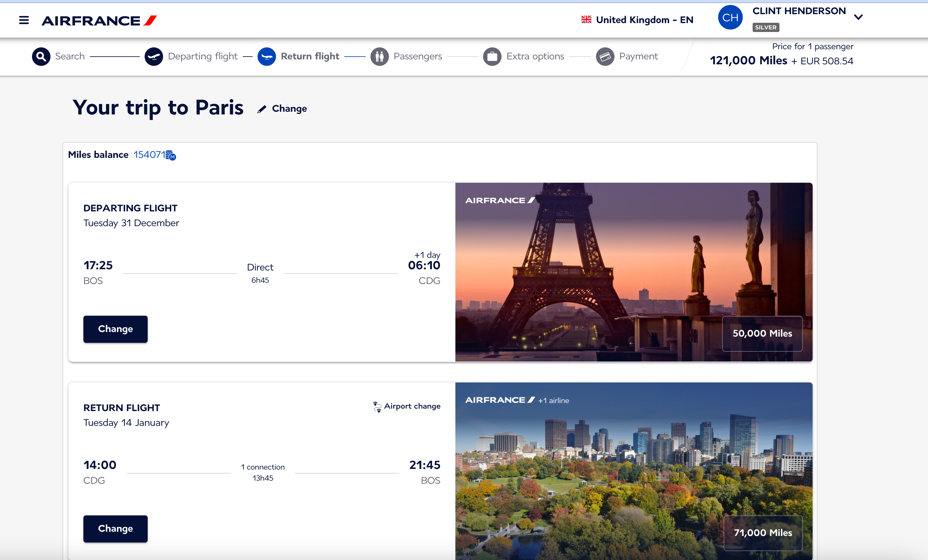
Task: Go to the Payment step
Action: pos(638,56)
